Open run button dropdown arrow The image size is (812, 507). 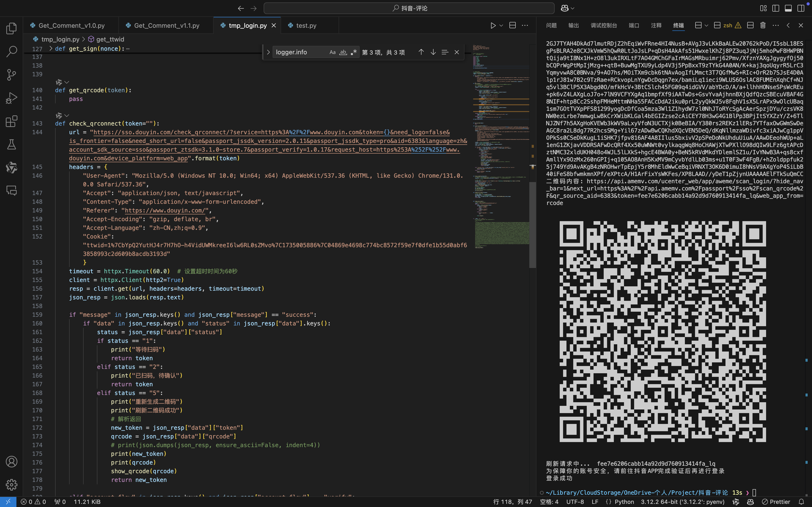[501, 26]
